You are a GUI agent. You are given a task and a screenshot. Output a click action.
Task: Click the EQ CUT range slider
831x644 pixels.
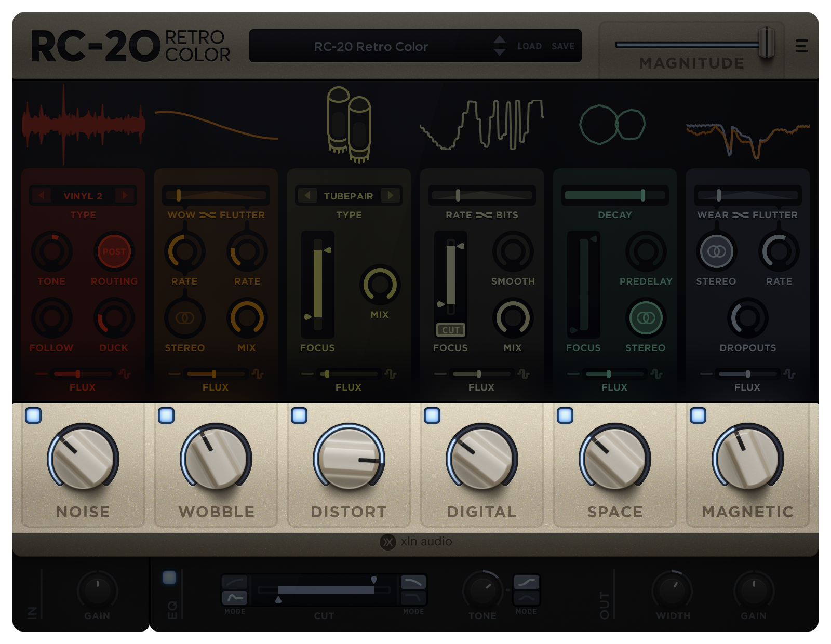point(324,590)
